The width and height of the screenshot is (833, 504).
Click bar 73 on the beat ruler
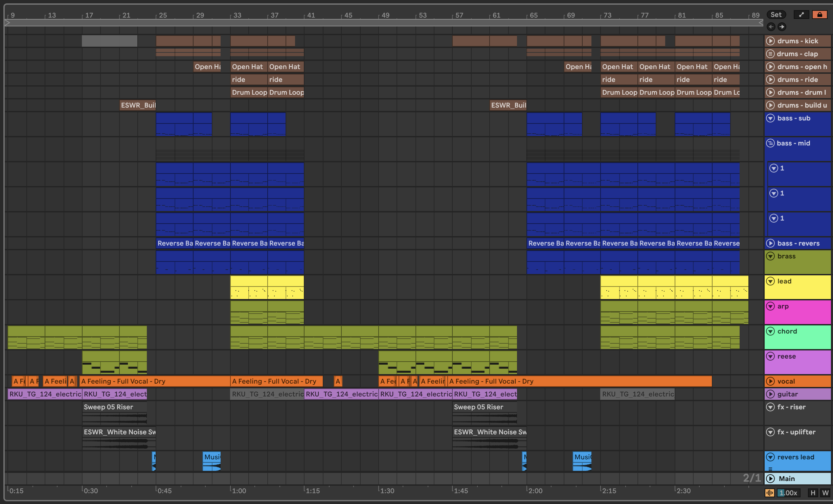607,15
